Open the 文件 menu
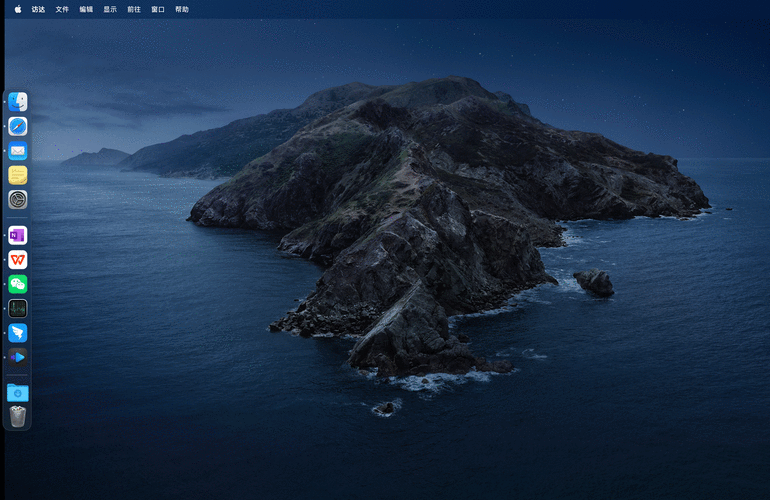This screenshot has width=770, height=500. (62, 9)
